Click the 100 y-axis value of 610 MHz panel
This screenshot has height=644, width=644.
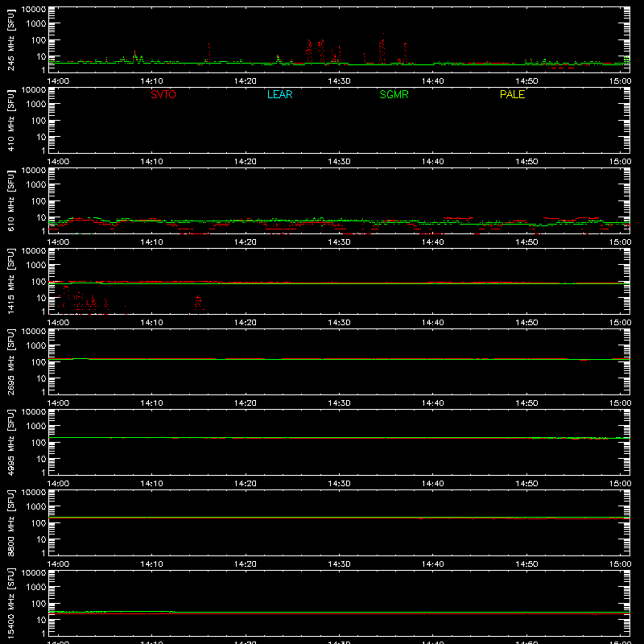pyautogui.click(x=39, y=200)
